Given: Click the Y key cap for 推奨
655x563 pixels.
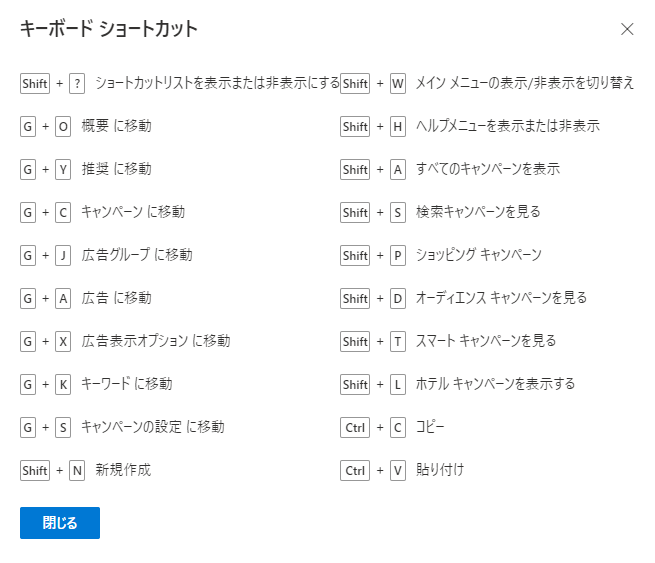Looking at the screenshot, I should click(x=63, y=169).
